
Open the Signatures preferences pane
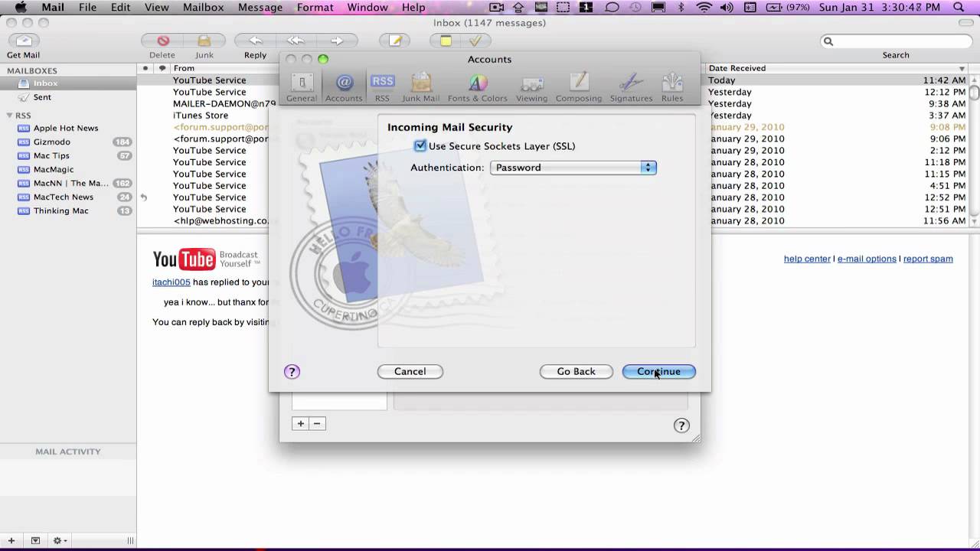(x=631, y=88)
